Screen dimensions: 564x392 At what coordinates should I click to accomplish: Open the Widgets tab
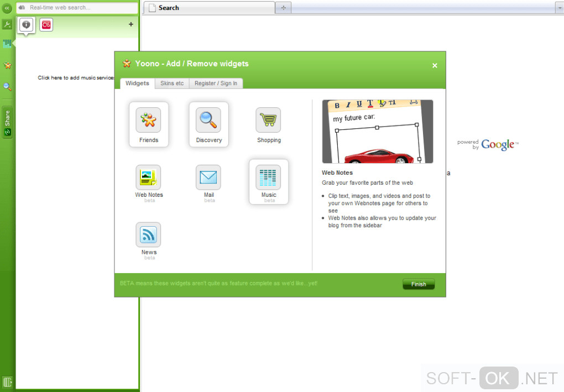pyautogui.click(x=137, y=83)
